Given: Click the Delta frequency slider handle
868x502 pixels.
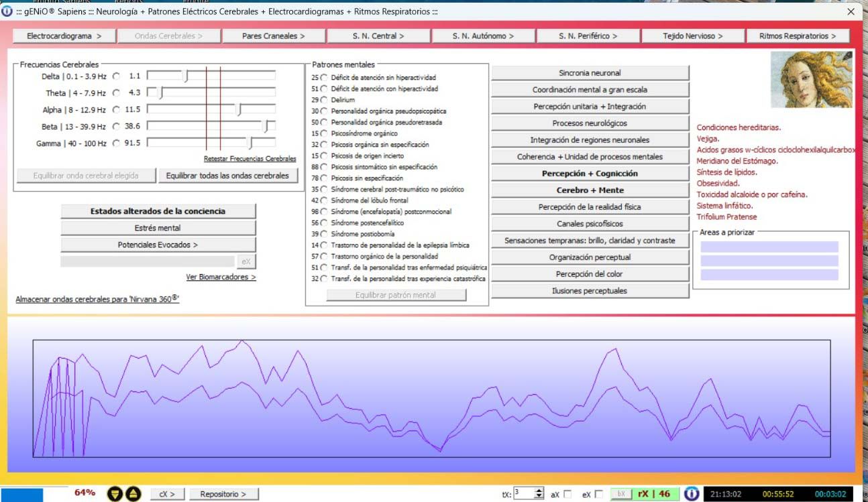Looking at the screenshot, I should coord(186,76).
